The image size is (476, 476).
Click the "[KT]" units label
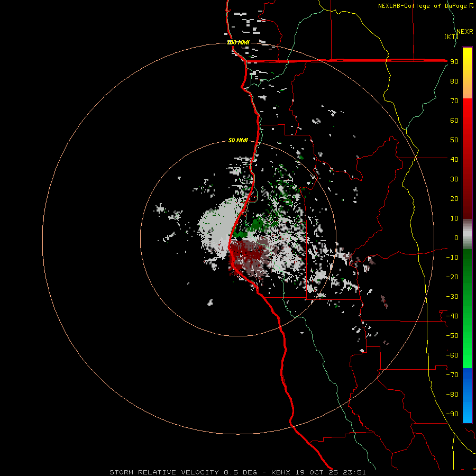pyautogui.click(x=451, y=36)
